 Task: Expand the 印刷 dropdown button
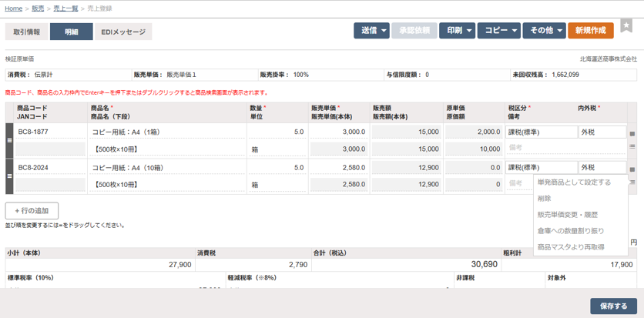click(456, 31)
